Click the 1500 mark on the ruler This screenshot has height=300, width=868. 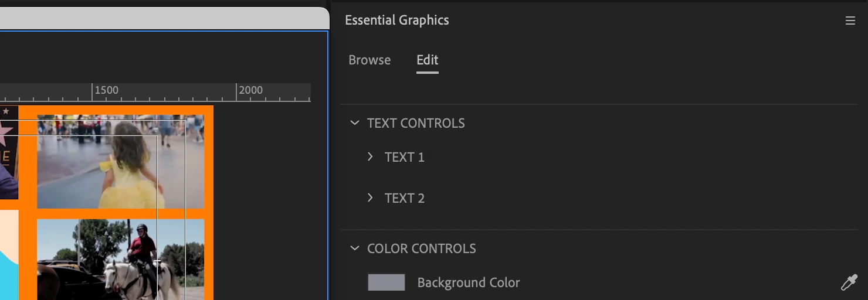pyautogui.click(x=106, y=90)
